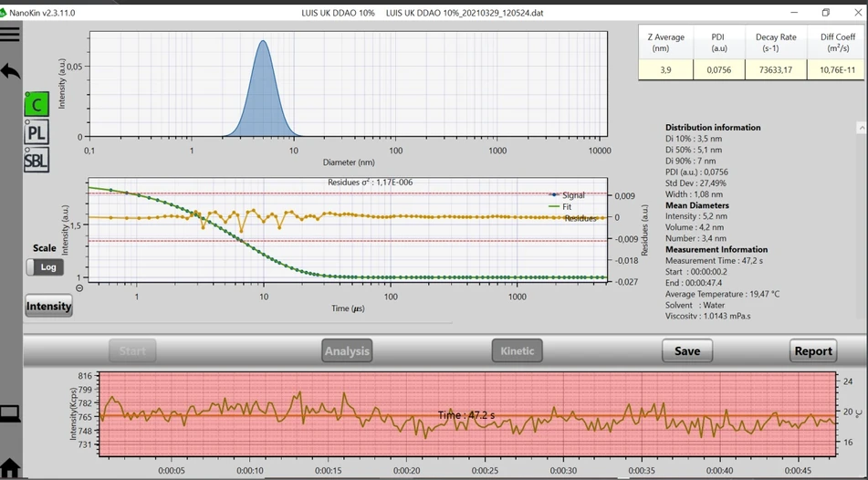Click the zoom reset icon below correlogram axis
Viewport: 868px width, 480px height.
click(79, 287)
